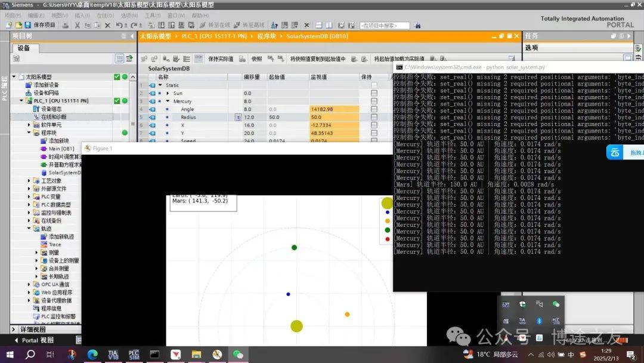The image size is (644, 363).
Task: Expand the Sun structure in SolarSystemDB
Action: pyautogui.click(x=168, y=93)
